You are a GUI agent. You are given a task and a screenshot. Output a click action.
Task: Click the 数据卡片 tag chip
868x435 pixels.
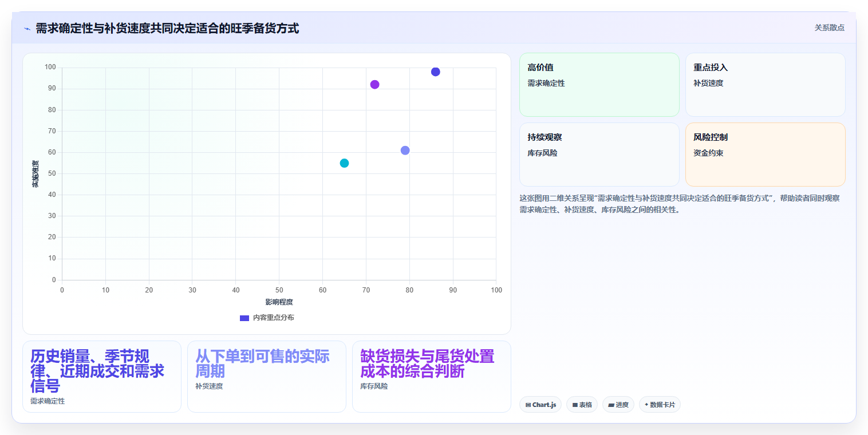(x=660, y=405)
